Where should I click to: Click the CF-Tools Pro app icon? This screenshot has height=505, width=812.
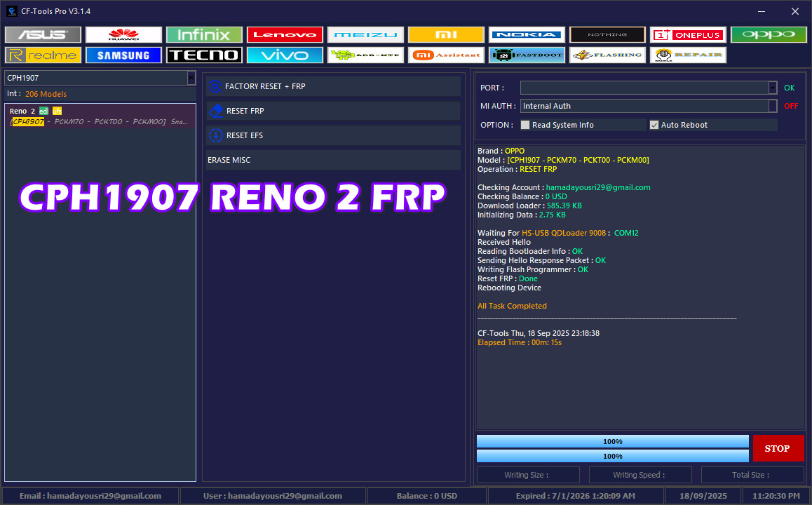[x=11, y=11]
